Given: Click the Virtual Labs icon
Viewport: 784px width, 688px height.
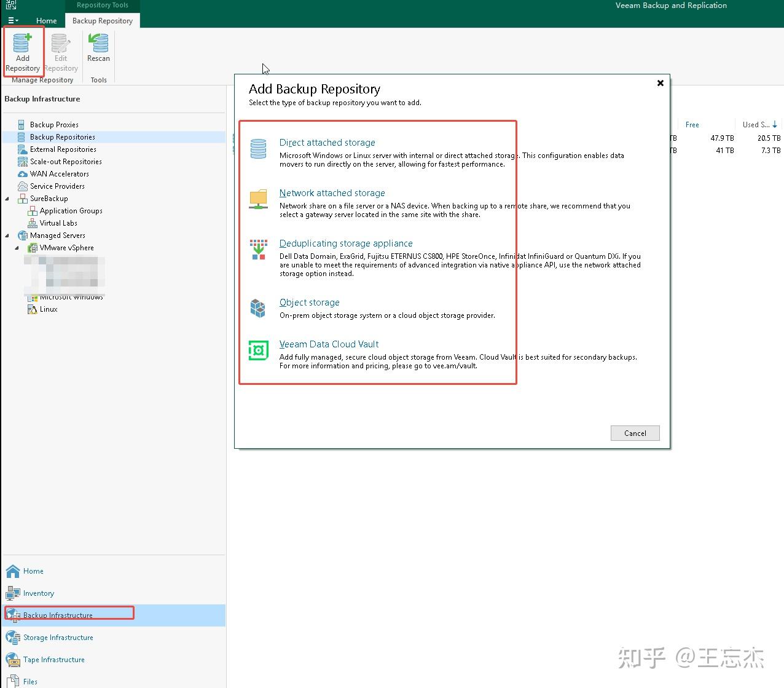Looking at the screenshot, I should tap(32, 223).
